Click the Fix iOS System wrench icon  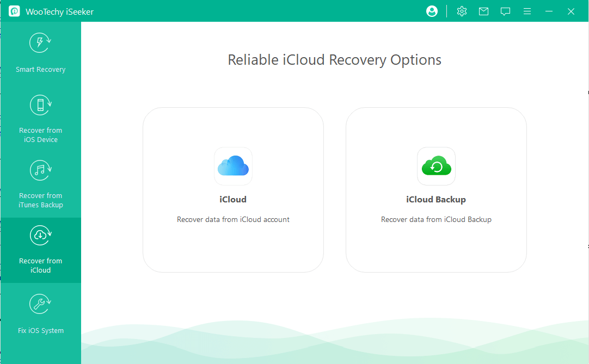pyautogui.click(x=40, y=304)
